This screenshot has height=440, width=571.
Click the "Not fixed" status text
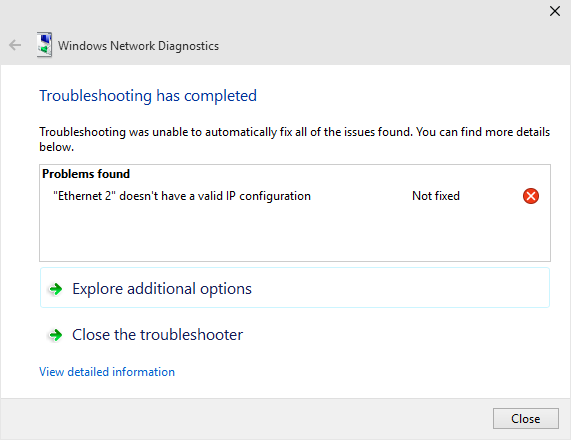(436, 196)
